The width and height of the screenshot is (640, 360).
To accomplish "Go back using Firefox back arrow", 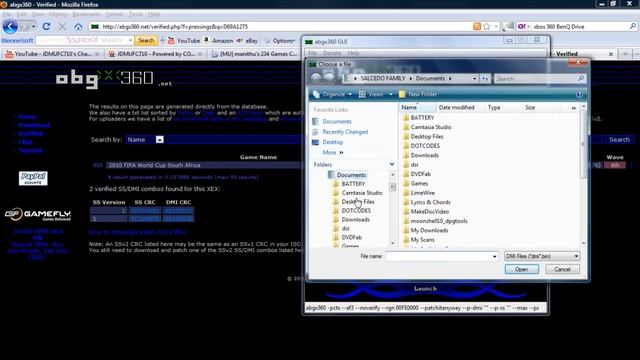I will tap(10, 27).
